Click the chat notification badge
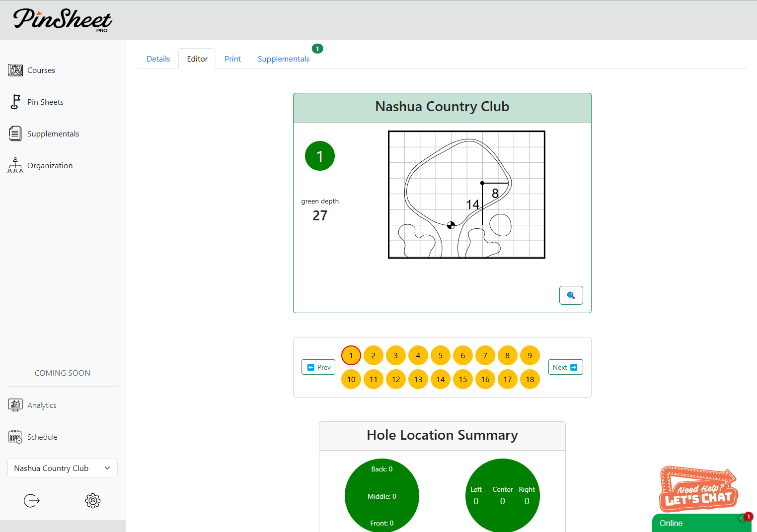757x532 pixels. 749,517
